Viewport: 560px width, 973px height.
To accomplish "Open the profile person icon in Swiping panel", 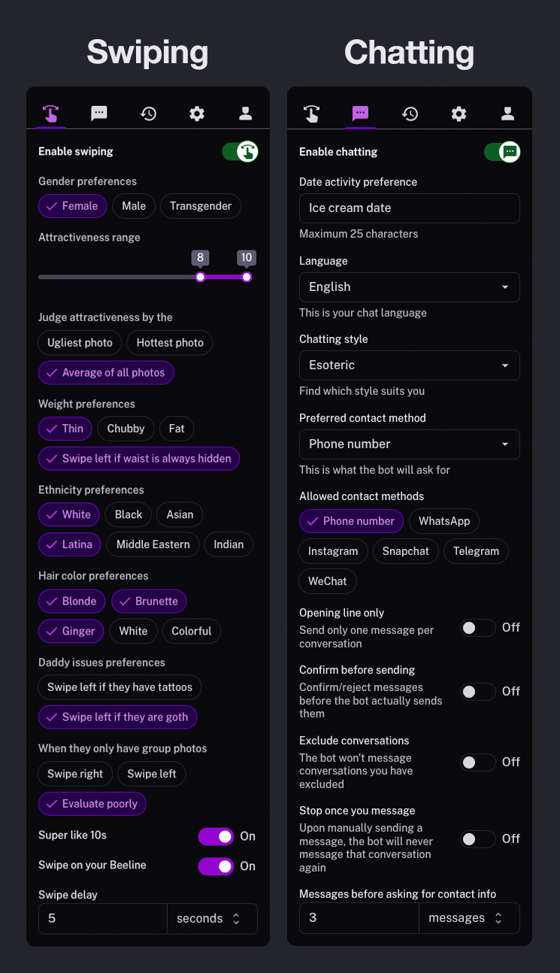I will tap(245, 114).
